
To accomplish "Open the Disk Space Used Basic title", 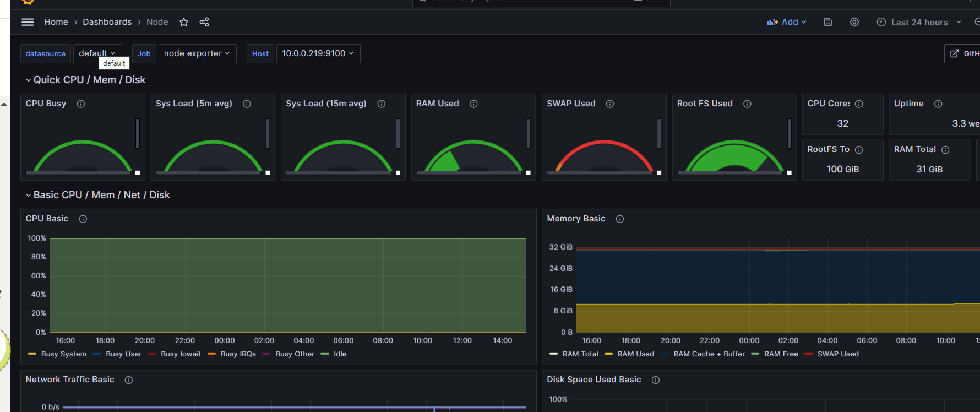I will (x=594, y=380).
